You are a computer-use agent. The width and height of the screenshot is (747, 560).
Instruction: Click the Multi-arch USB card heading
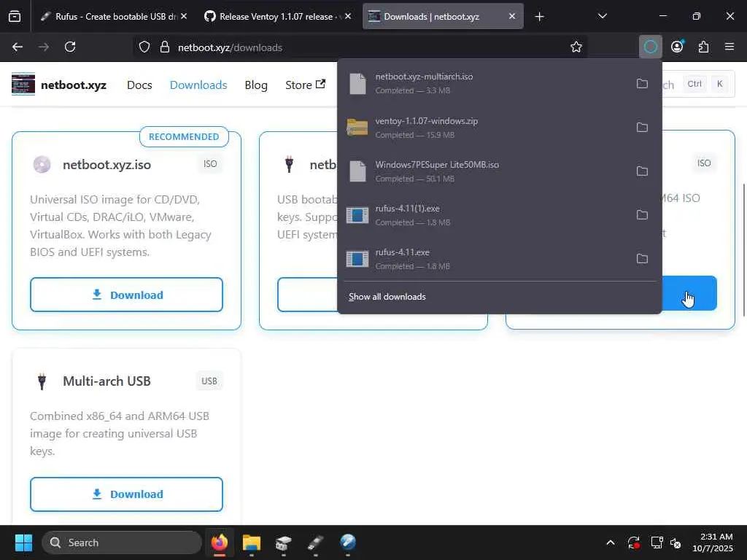pos(107,381)
